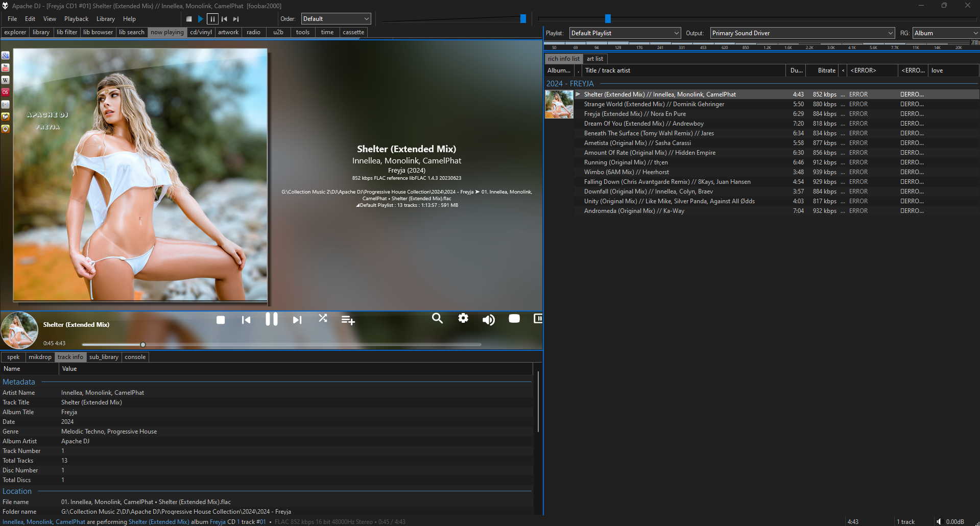Screen dimensions: 980x526
Task: Click the love column header
Action: coord(953,70)
